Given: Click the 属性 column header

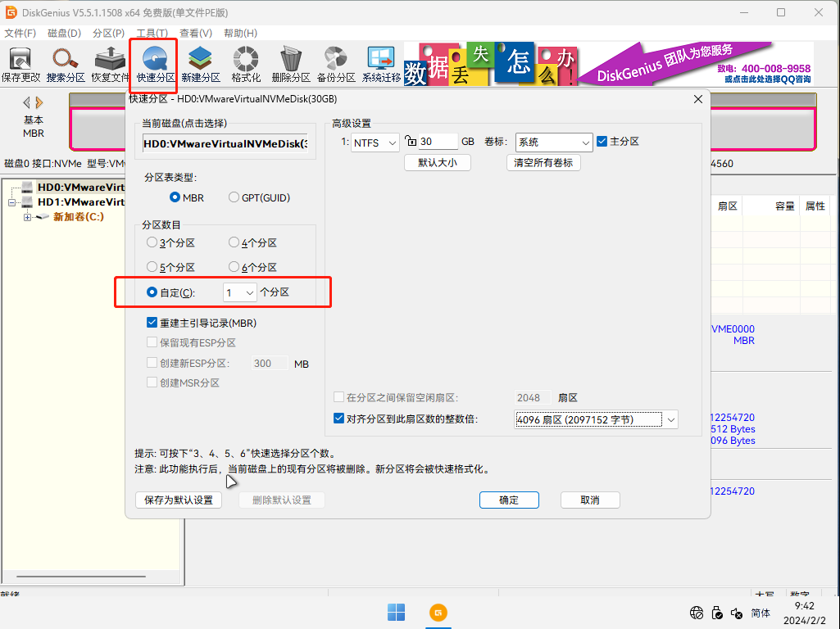Looking at the screenshot, I should coord(815,206).
